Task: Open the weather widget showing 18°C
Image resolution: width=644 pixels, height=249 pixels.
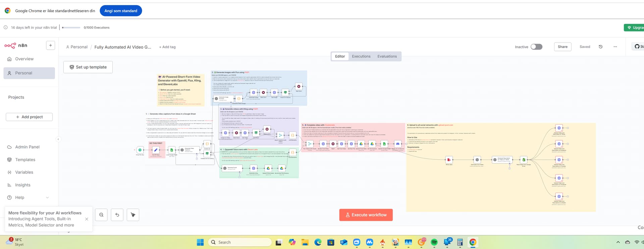Action: click(15, 242)
